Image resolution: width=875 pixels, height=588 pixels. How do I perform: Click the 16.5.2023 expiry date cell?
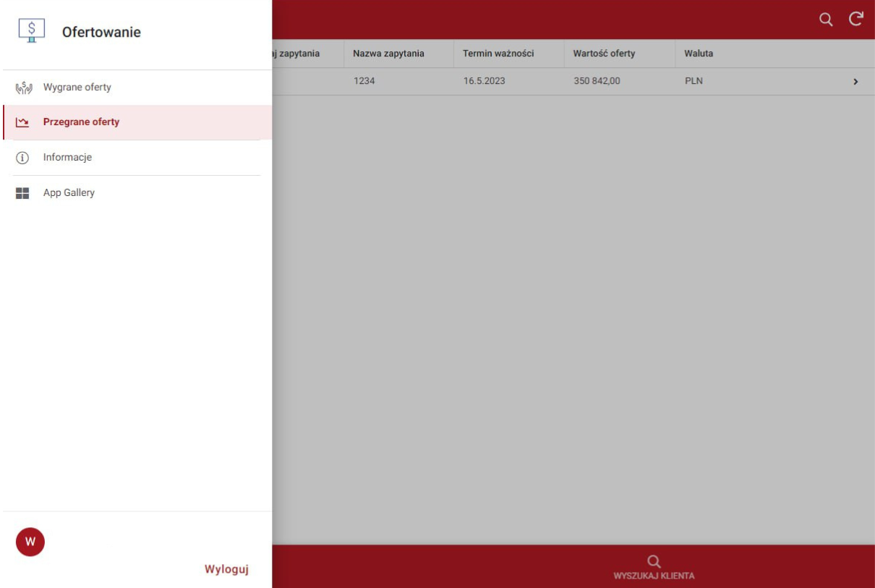(x=485, y=81)
